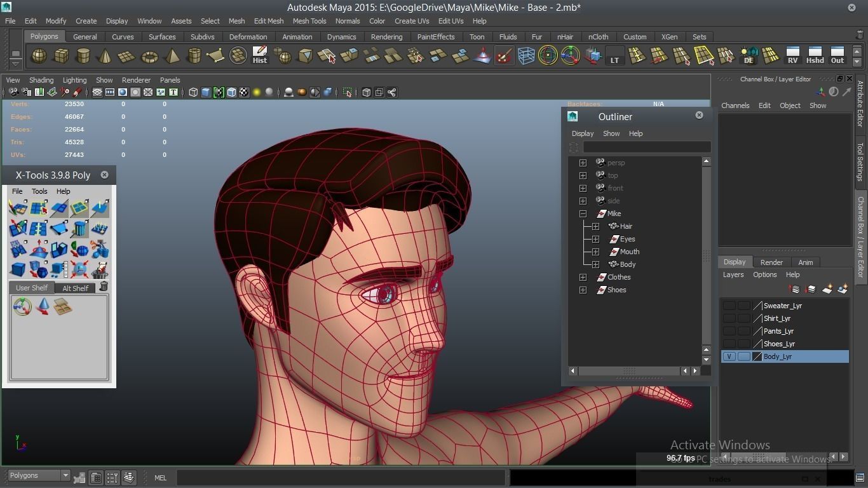
Task: Expand the Body node in Outliner
Action: pos(595,264)
